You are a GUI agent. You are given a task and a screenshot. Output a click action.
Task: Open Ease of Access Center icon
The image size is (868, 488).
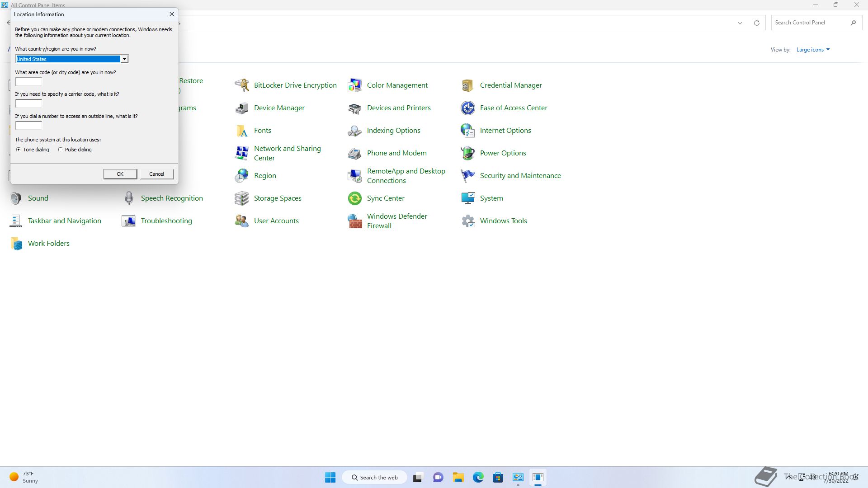(x=468, y=108)
